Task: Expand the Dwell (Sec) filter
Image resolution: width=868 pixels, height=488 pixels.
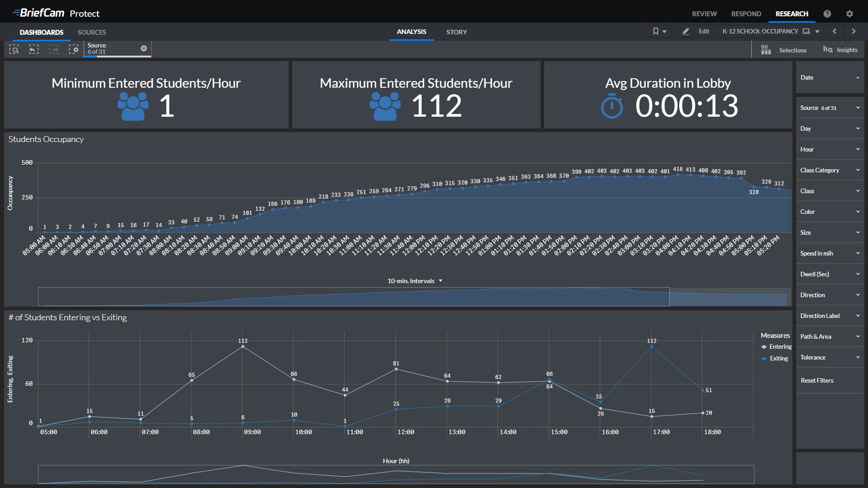Action: pos(830,274)
